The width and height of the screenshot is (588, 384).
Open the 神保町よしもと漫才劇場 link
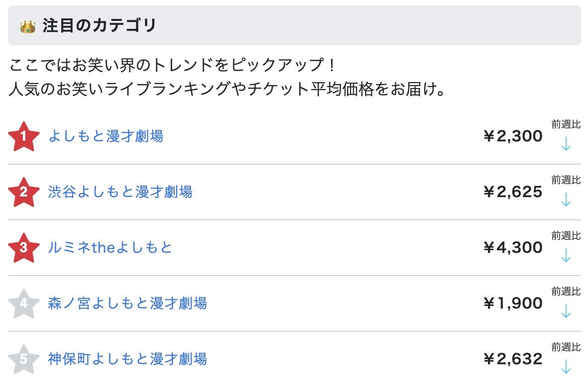click(127, 359)
